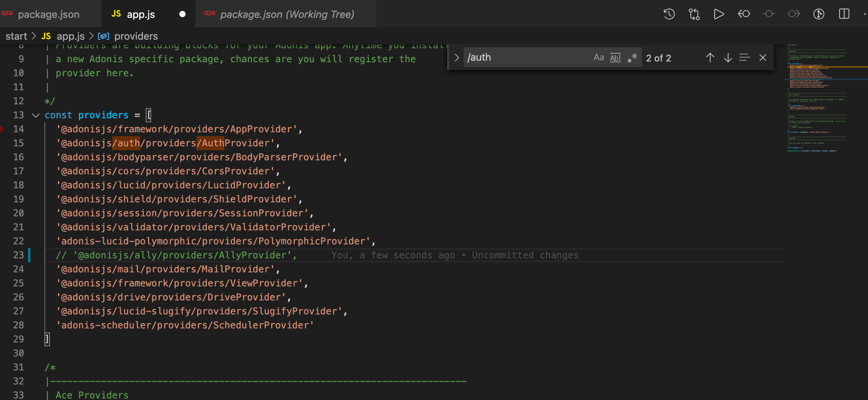Switch to the app.js tab
The image size is (868, 400).
click(x=148, y=14)
